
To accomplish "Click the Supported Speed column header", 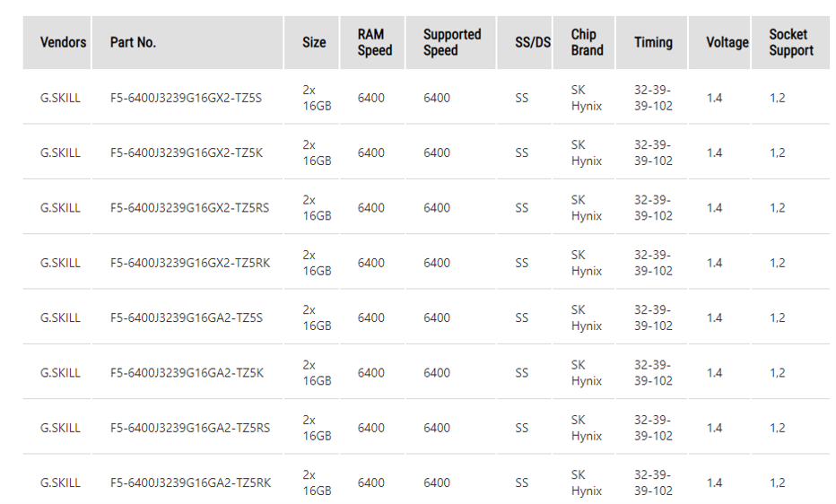I will [x=452, y=42].
